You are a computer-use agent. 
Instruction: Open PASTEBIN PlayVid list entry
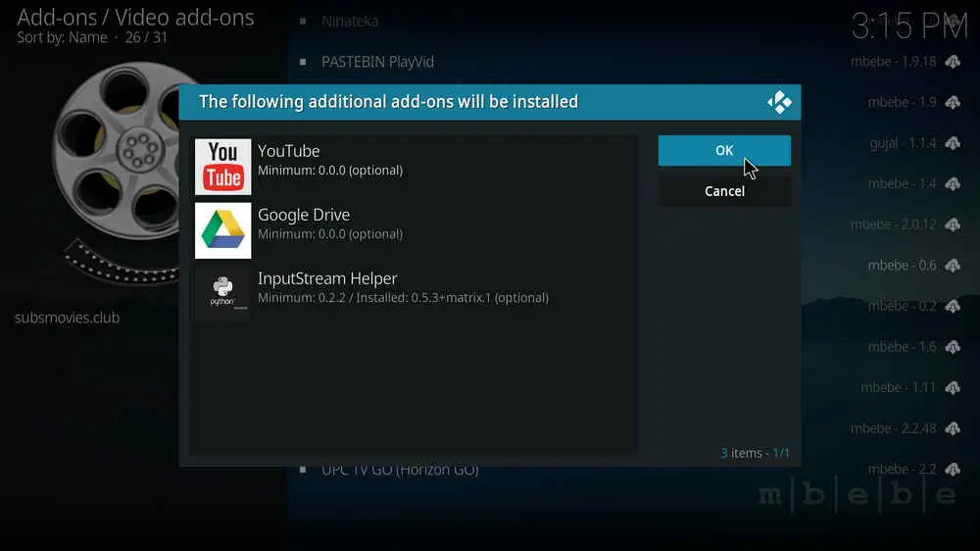[377, 62]
